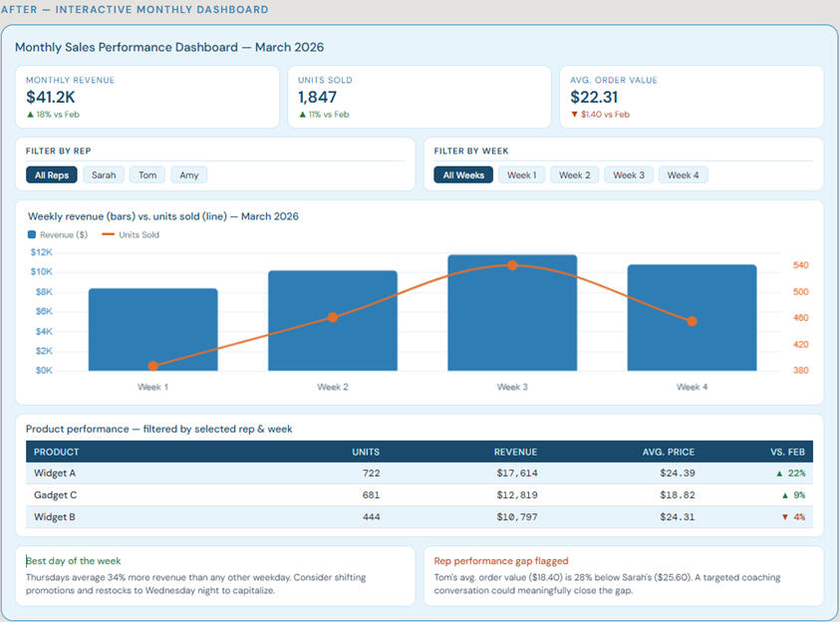
Task: Click the Week 4 line data point
Action: coord(692,321)
